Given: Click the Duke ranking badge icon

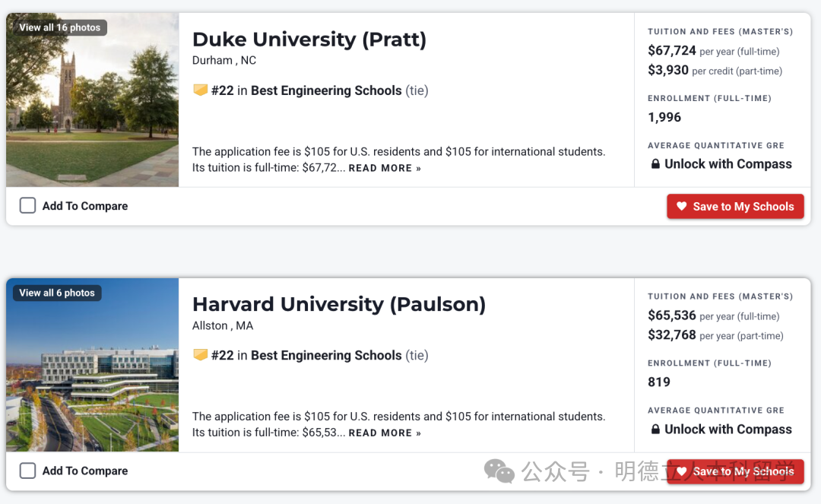Looking at the screenshot, I should tap(200, 90).
